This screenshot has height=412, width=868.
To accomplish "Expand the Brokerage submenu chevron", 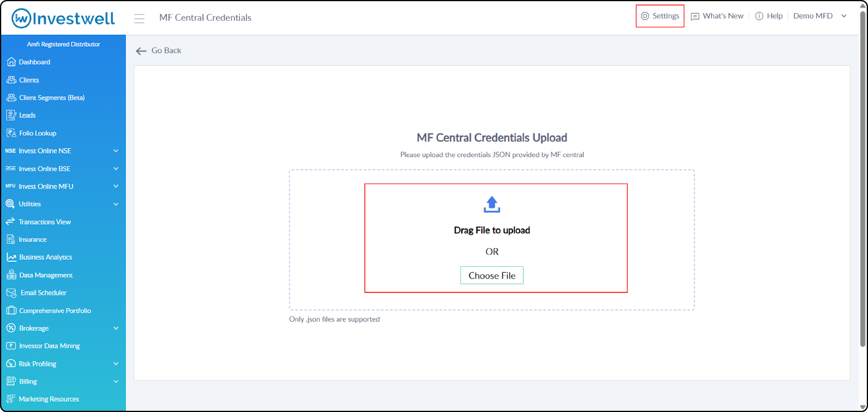I will [x=116, y=328].
